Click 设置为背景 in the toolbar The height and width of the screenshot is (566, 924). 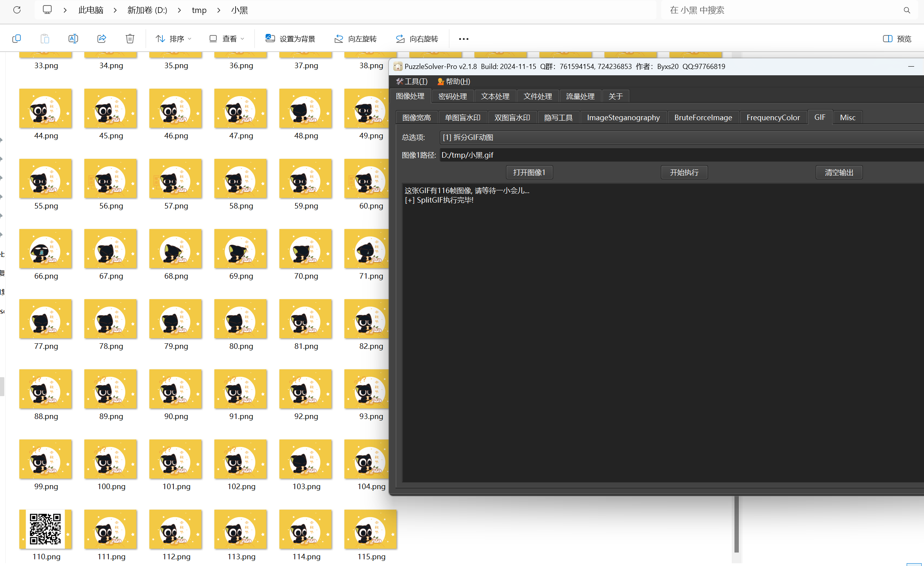click(x=290, y=39)
